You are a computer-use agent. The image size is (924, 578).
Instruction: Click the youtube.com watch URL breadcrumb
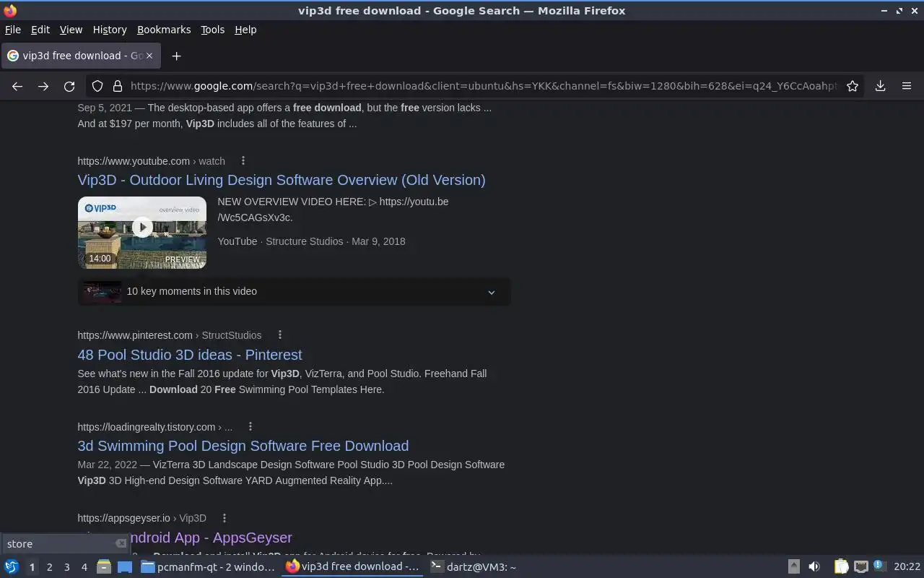tap(152, 161)
